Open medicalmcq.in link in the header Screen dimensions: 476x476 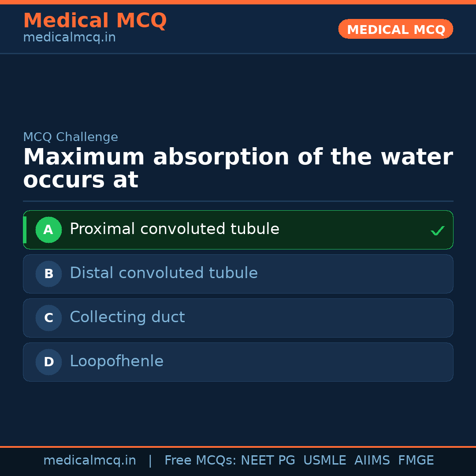coord(69,38)
